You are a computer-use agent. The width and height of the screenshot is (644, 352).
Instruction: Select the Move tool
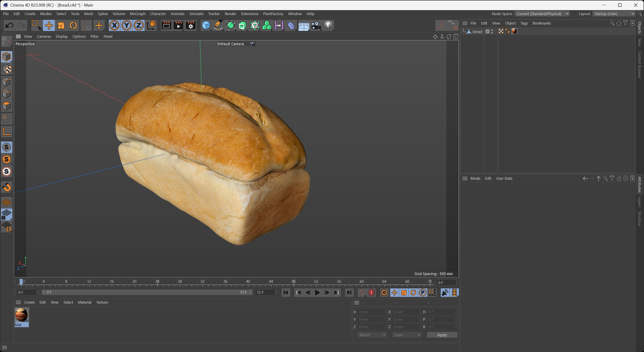point(49,25)
